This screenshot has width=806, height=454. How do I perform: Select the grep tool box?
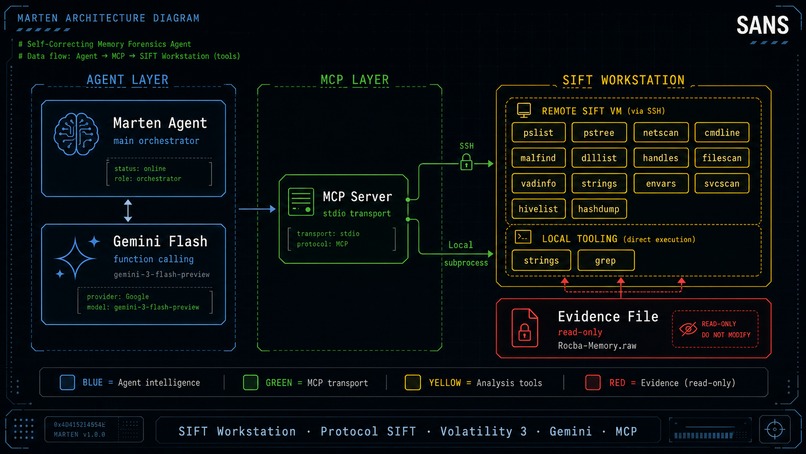606,260
